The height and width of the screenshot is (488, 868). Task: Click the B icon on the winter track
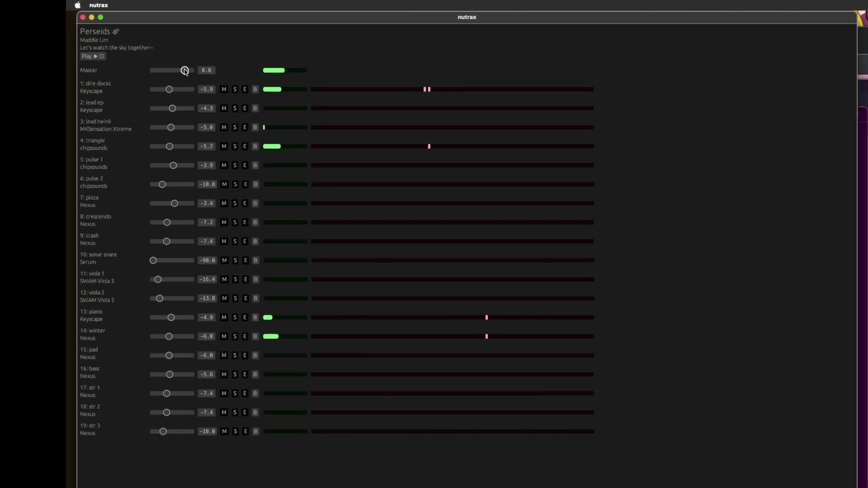click(x=255, y=336)
